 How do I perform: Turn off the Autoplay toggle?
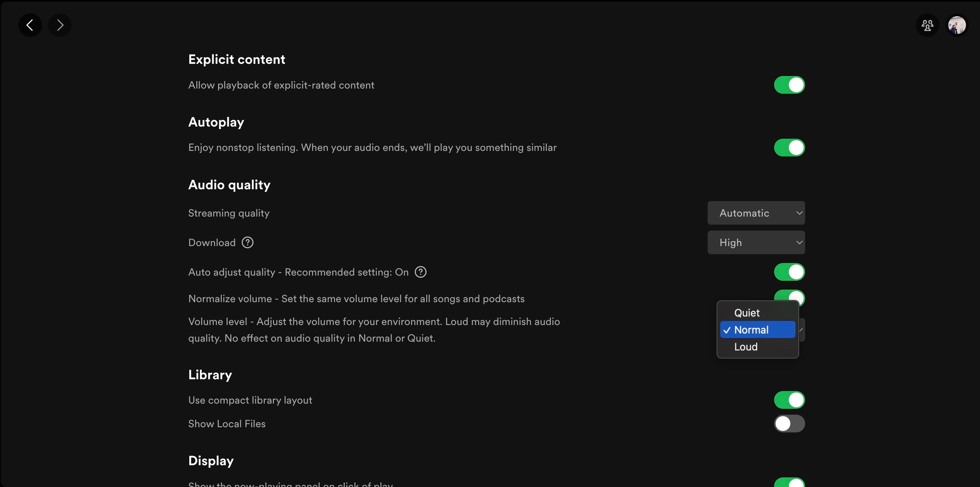[x=789, y=148]
